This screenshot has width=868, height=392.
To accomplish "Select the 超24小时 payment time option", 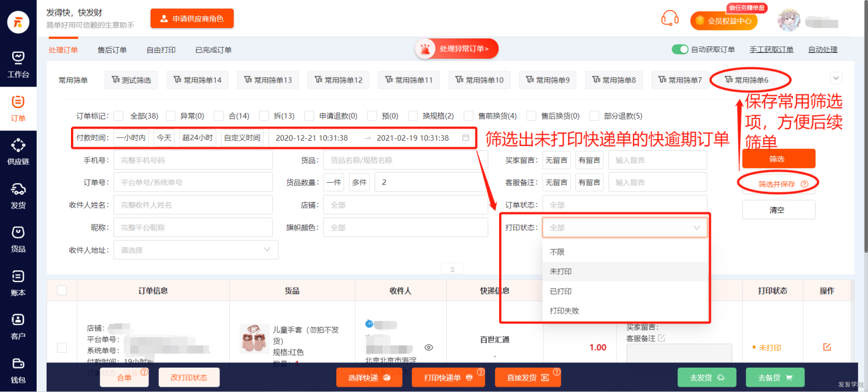I will tap(198, 138).
